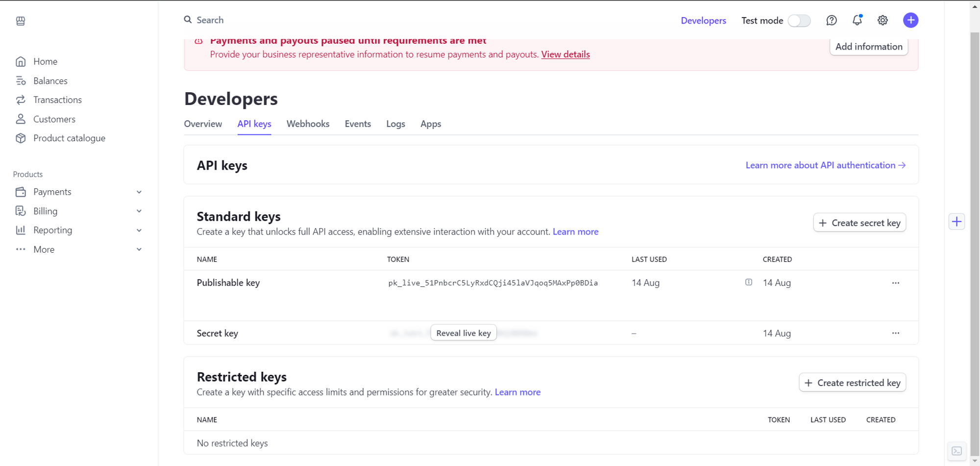Open the help menu via question mark icon
Viewport: 980px width, 466px height.
(832, 20)
